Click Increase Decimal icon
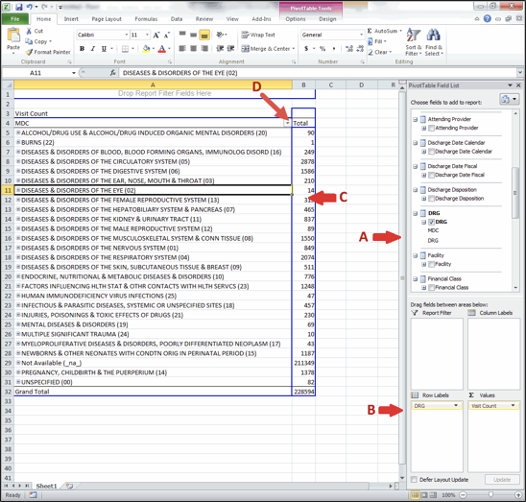 pyautogui.click(x=349, y=49)
